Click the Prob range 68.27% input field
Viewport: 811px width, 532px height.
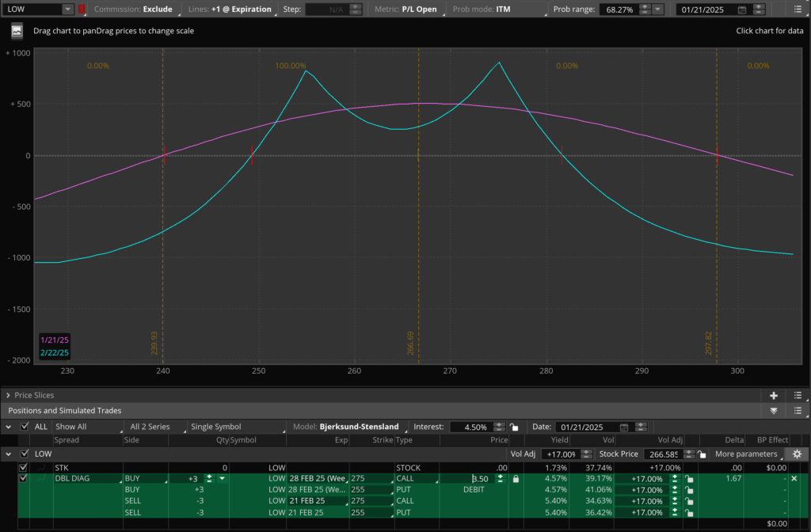(619, 9)
